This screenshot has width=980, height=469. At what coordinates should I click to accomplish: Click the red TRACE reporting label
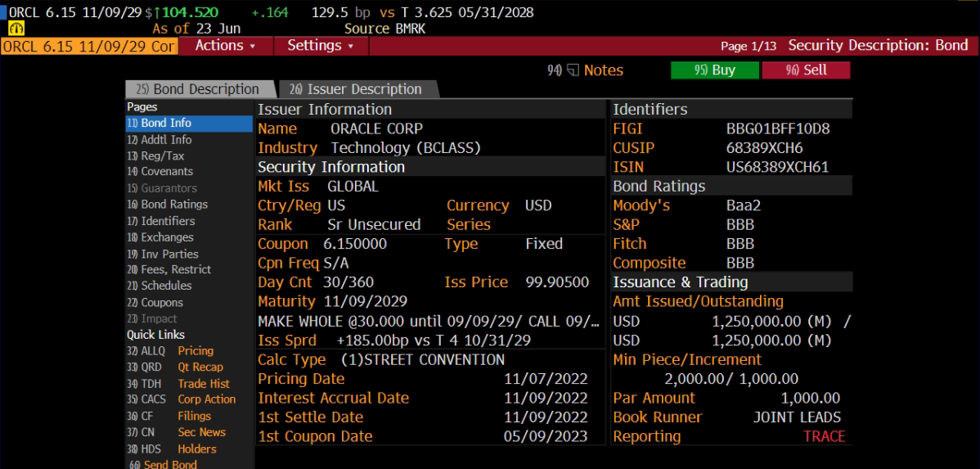[825, 436]
